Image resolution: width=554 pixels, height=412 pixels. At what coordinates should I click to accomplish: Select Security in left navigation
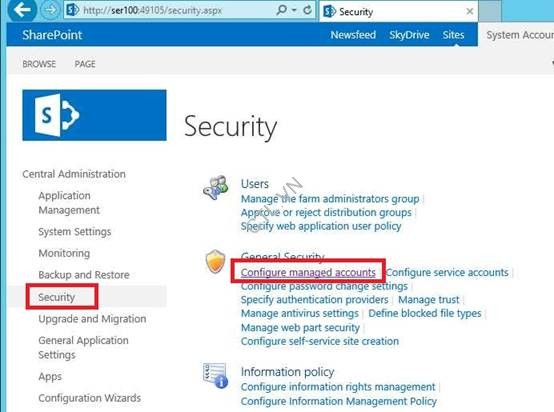click(x=57, y=297)
